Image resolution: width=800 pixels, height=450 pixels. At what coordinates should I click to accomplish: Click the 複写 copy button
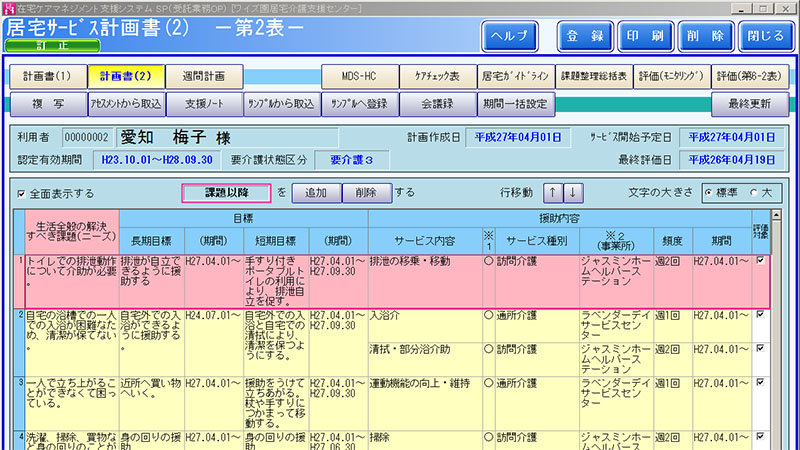point(48,104)
